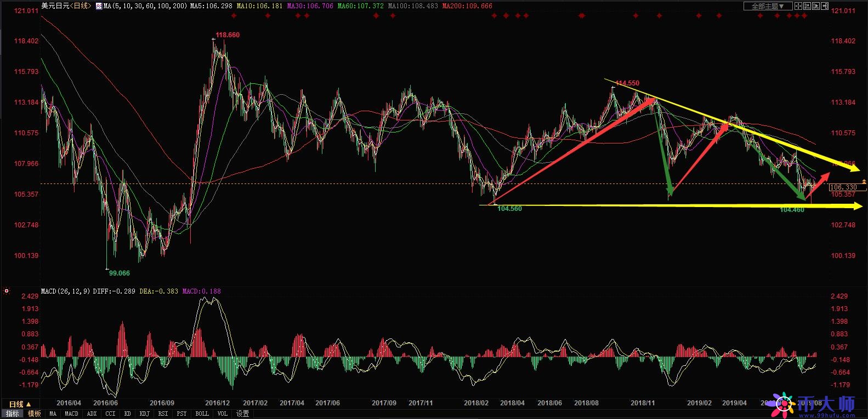Click the jump-to-start chart icon
This screenshot has width=868, height=419.
pyautogui.click(x=807, y=6)
